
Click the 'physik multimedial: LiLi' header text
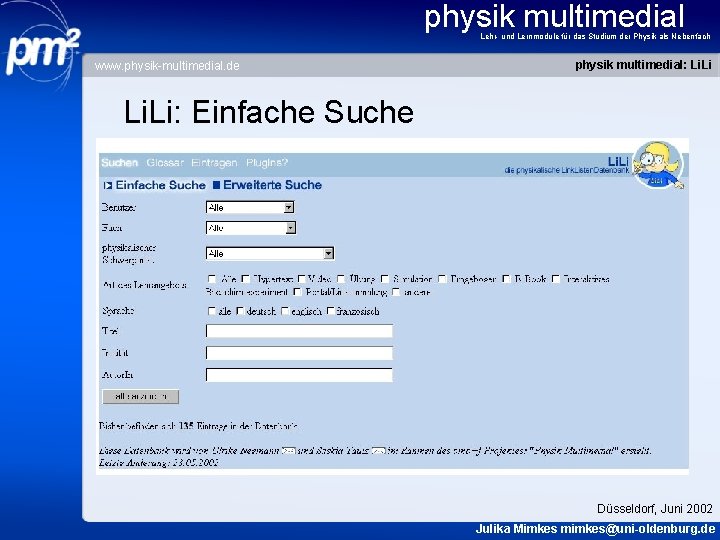pyautogui.click(x=643, y=65)
